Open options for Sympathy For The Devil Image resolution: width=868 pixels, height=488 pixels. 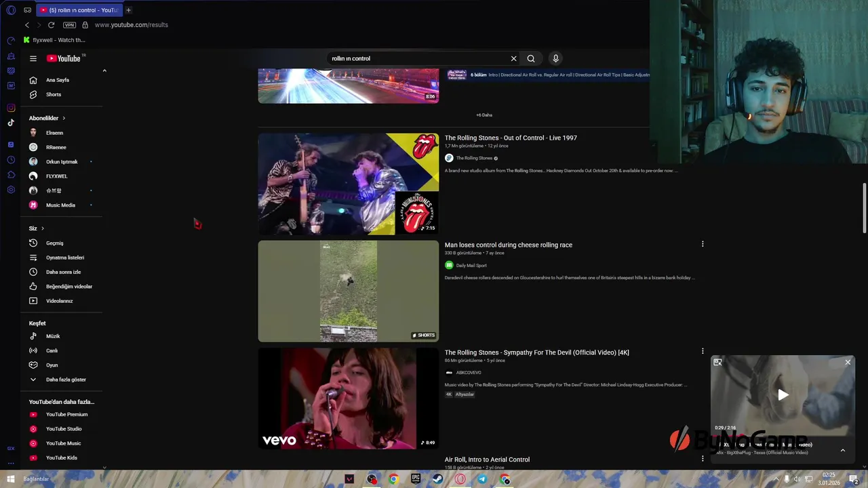703,351
